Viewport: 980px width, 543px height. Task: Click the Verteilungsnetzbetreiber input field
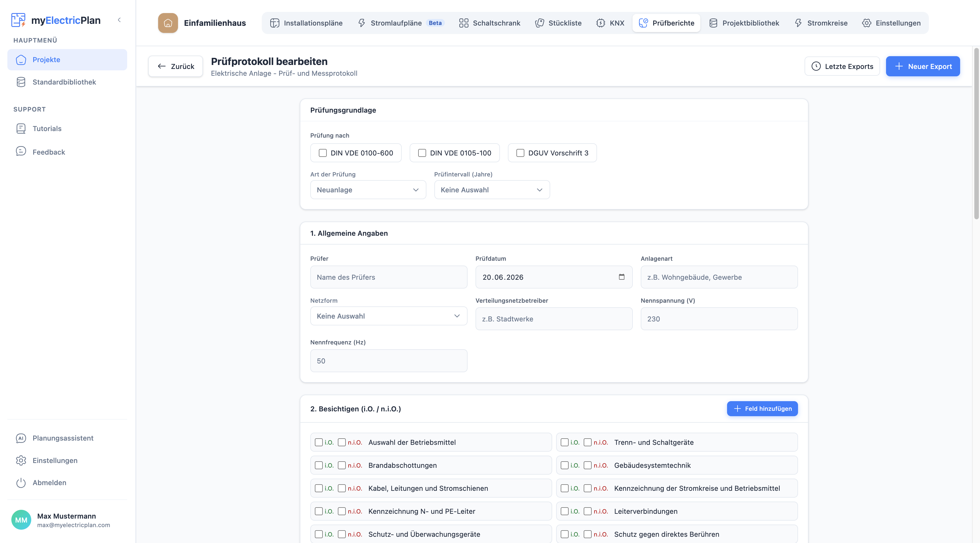point(554,319)
